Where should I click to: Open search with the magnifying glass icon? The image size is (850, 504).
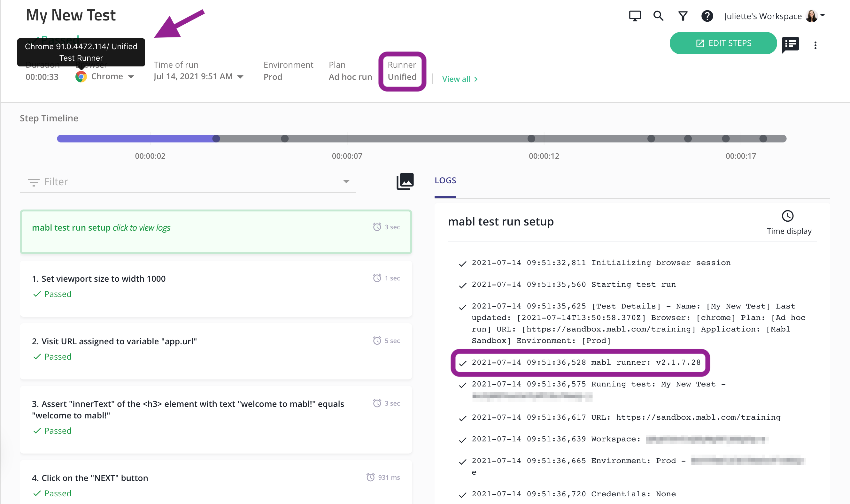pos(658,16)
